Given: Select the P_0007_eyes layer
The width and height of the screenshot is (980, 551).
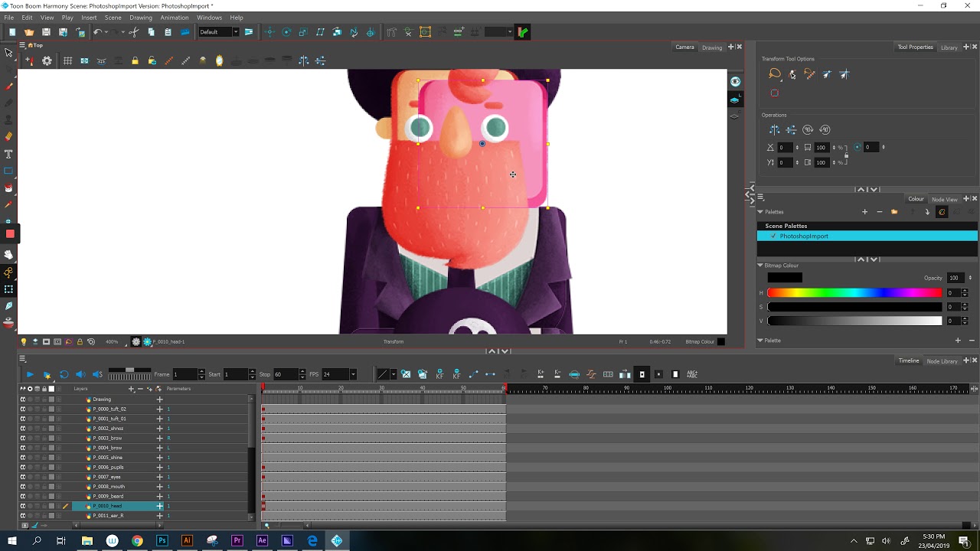Looking at the screenshot, I should pos(106,477).
